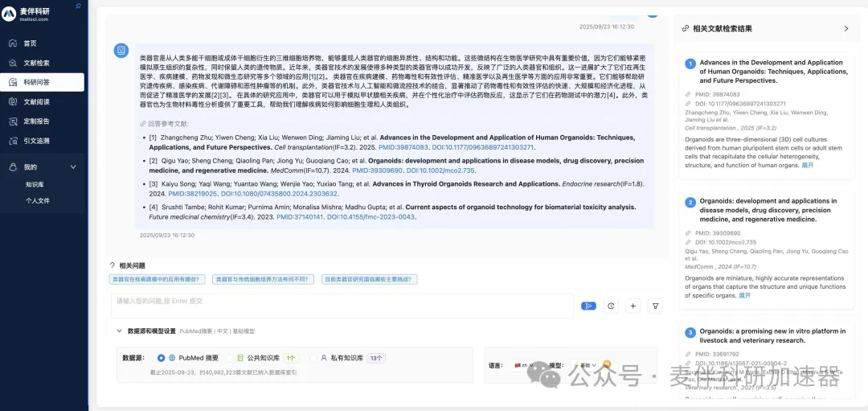
Task: Select the 私有知识库 data source
Action: [314, 358]
